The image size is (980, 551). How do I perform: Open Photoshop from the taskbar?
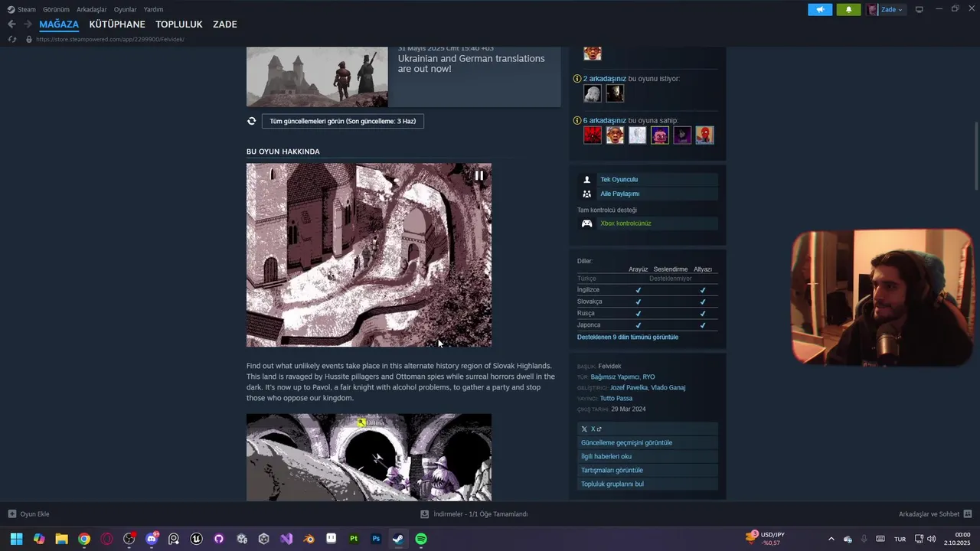click(x=376, y=539)
